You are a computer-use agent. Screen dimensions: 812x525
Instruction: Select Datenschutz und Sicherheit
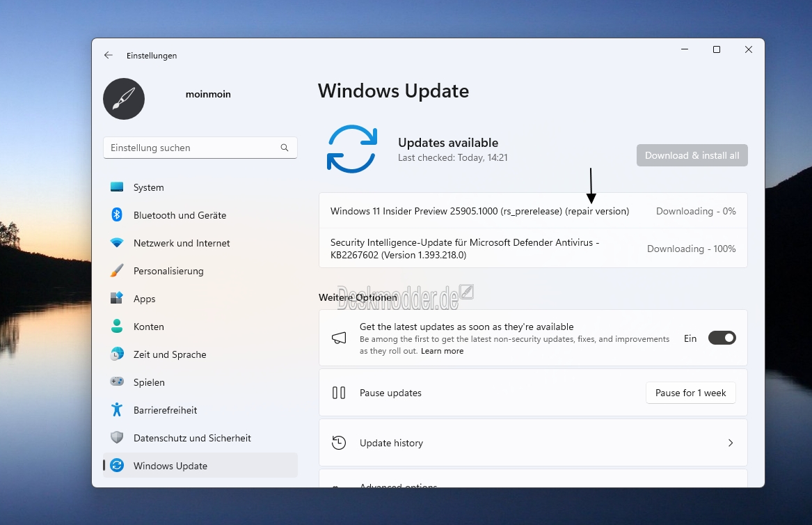(x=200, y=438)
